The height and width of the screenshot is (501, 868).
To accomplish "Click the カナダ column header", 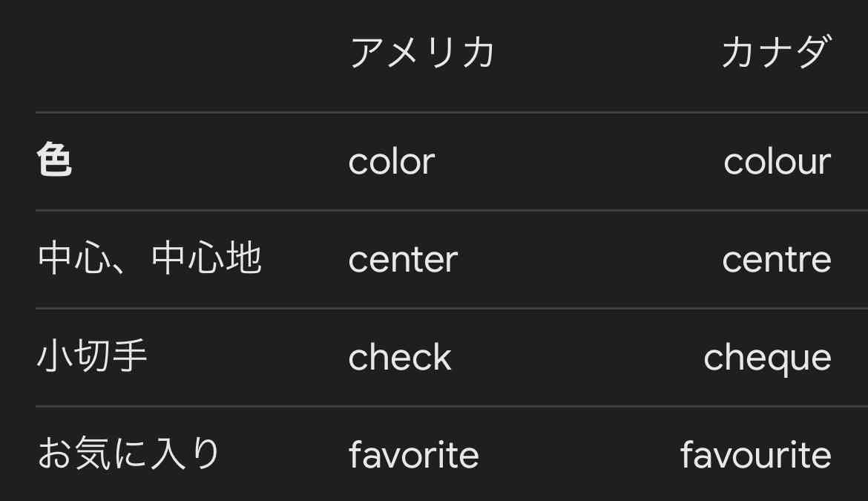I will (x=776, y=52).
